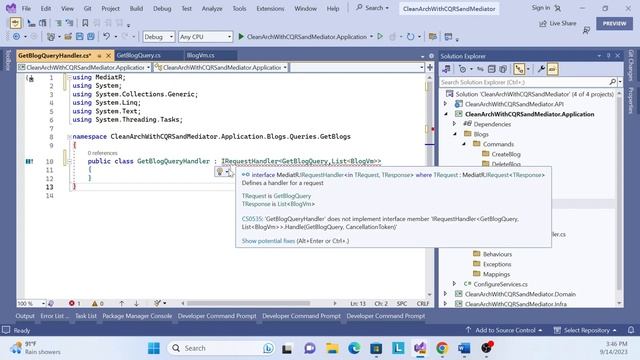Click the green Start debugging arrow

[241, 37]
